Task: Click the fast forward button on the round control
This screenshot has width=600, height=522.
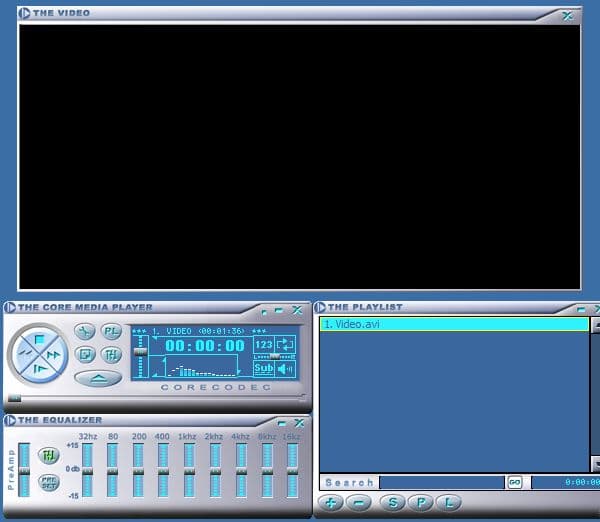Action: click(x=54, y=355)
